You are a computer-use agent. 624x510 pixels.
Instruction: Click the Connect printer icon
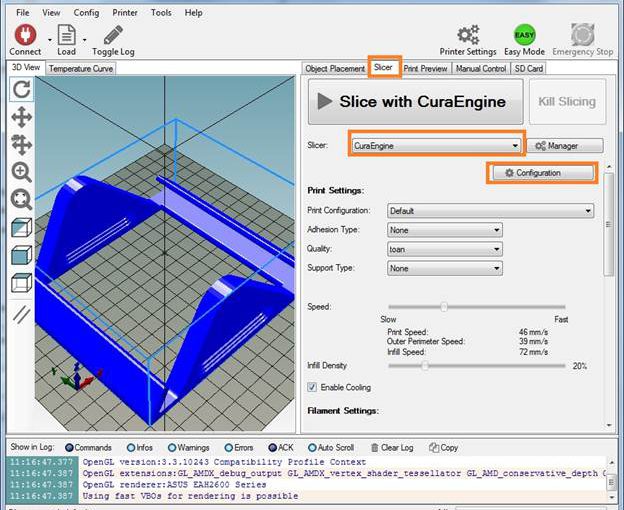[x=24, y=36]
